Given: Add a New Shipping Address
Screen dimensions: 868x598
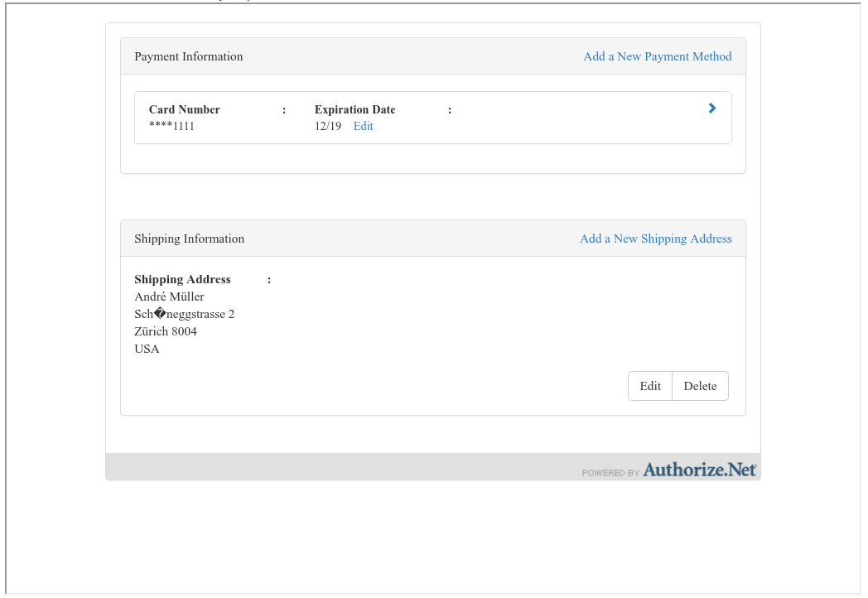Looking at the screenshot, I should tap(655, 239).
